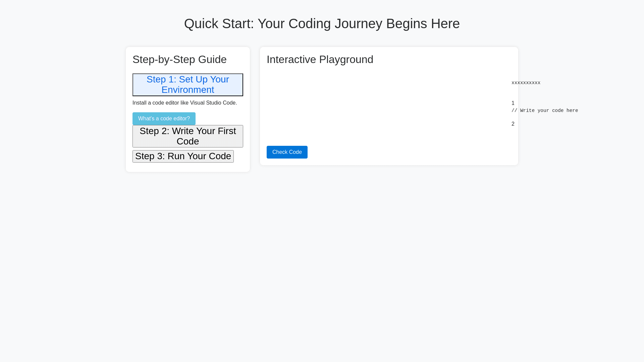
Task: Expand Step 3: Run Your Code
Action: pyautogui.click(x=183, y=156)
